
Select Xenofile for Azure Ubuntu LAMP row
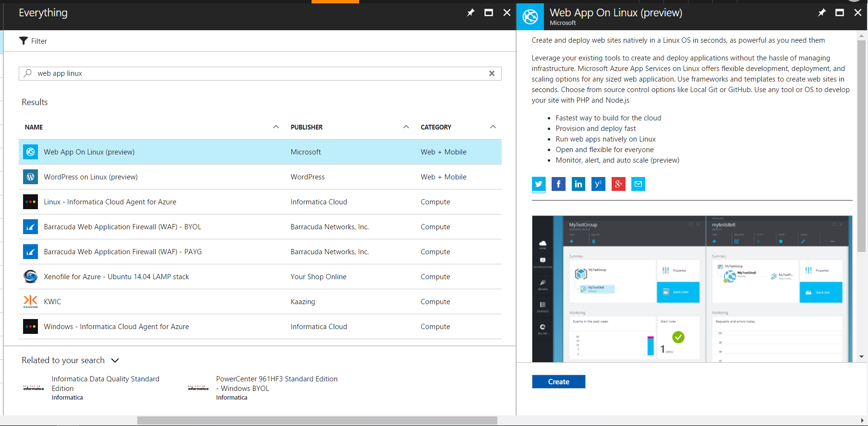pyautogui.click(x=260, y=277)
